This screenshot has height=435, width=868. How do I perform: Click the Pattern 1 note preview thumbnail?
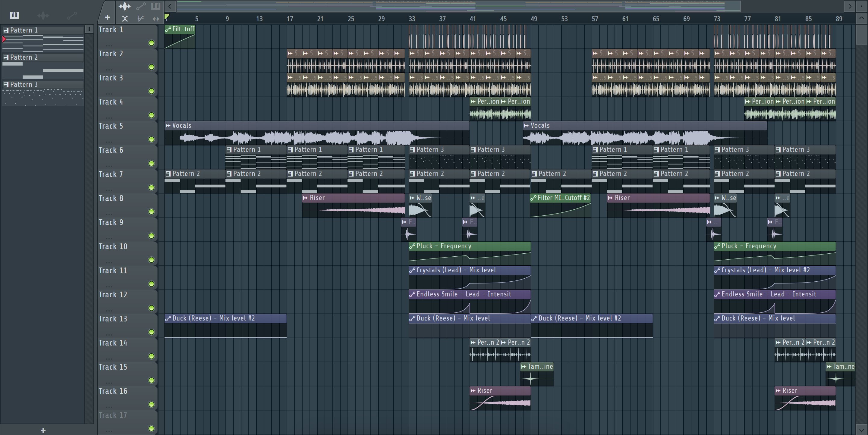(x=43, y=43)
